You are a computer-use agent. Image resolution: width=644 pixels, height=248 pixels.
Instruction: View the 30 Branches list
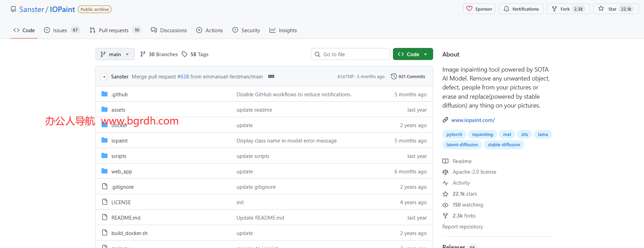pos(163,54)
